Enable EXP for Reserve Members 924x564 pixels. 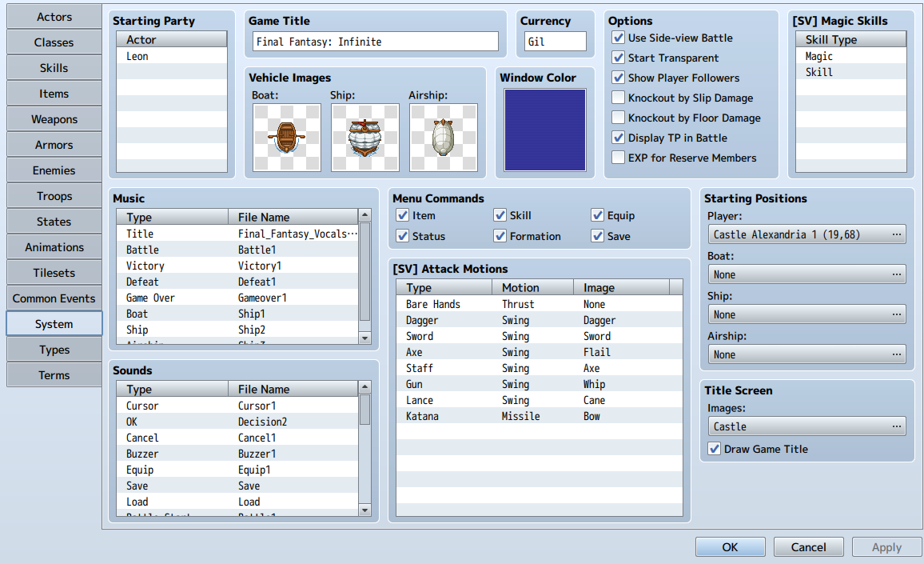pos(618,158)
